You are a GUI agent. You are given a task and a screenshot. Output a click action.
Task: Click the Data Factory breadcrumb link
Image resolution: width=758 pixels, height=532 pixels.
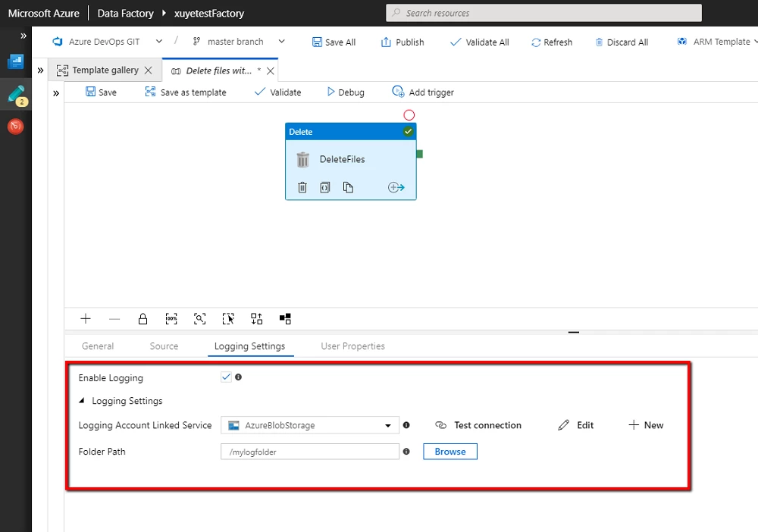tap(125, 13)
